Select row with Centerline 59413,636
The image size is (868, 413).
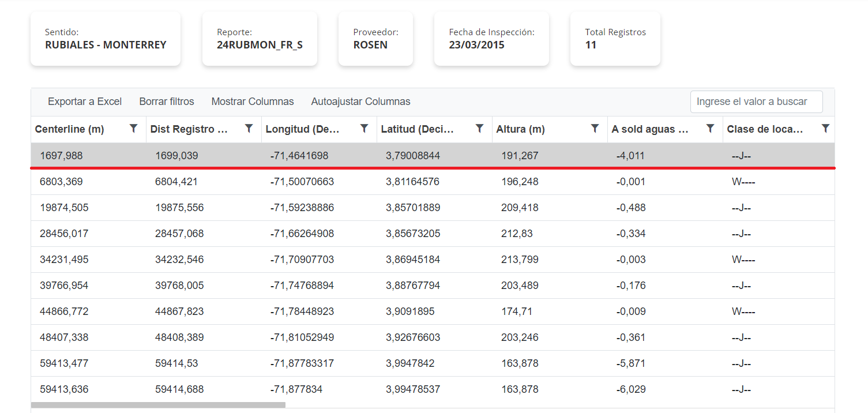64,389
